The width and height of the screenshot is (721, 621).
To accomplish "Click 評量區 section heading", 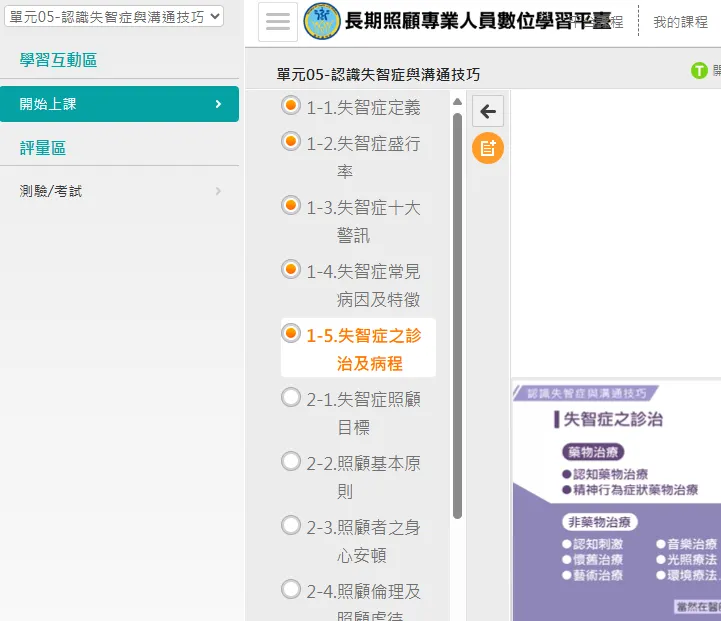I will [x=43, y=148].
